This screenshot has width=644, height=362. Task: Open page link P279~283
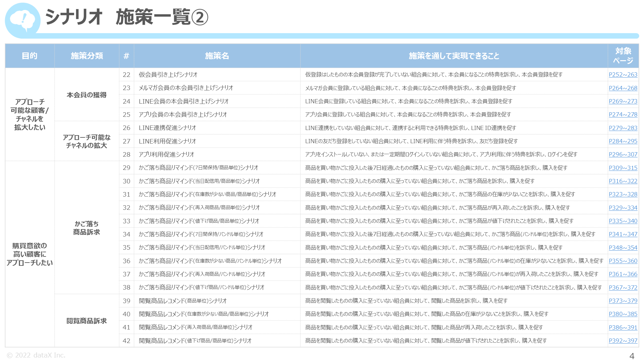pyautogui.click(x=623, y=128)
